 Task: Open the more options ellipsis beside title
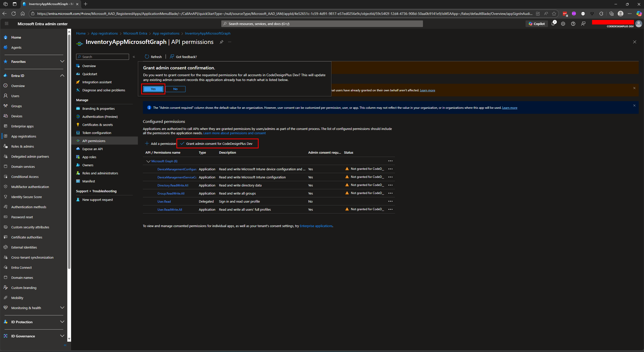230,42
